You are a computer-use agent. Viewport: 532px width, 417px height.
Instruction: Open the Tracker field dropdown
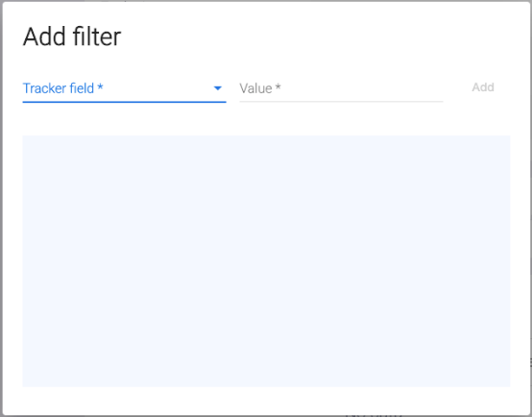(124, 88)
